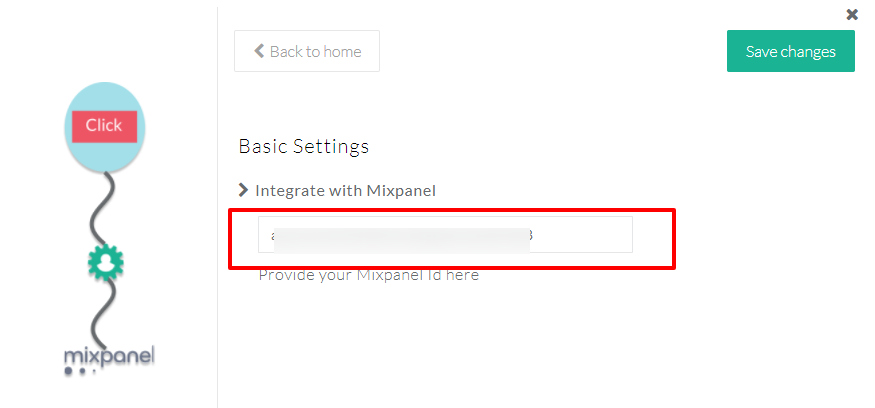Click the Basic Settings heading
The image size is (875, 408).
[x=304, y=146]
